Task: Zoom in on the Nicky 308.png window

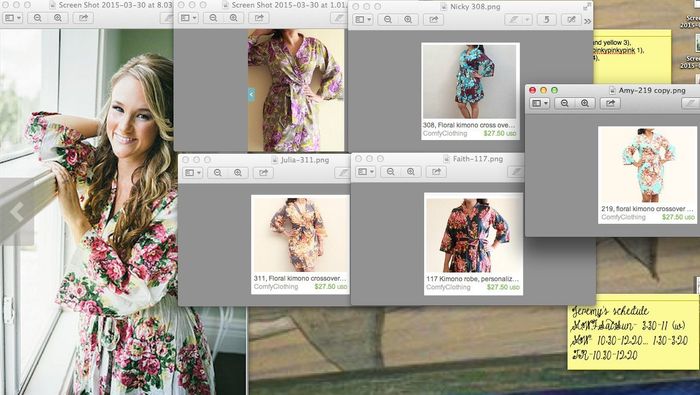Action: pyautogui.click(x=408, y=20)
